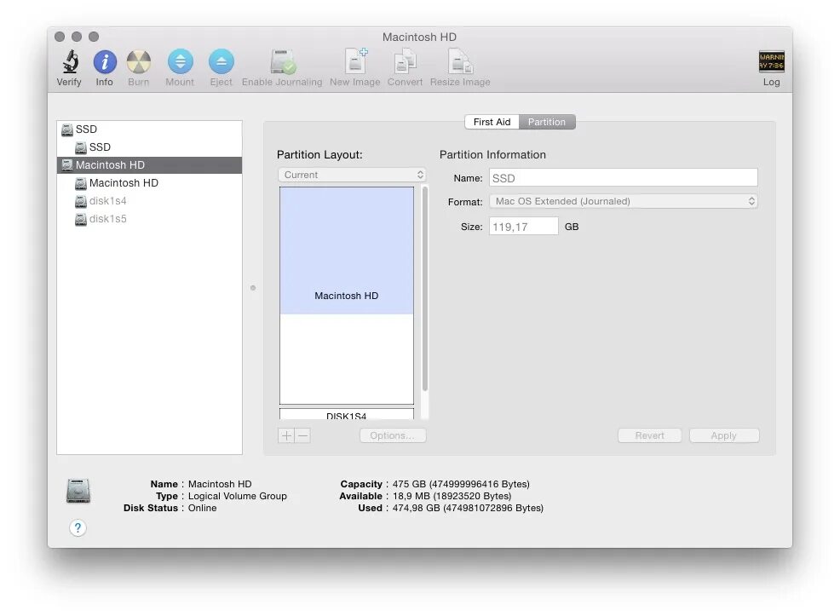Click the remove partition minus button
Image resolution: width=840 pixels, height=616 pixels.
tap(302, 435)
